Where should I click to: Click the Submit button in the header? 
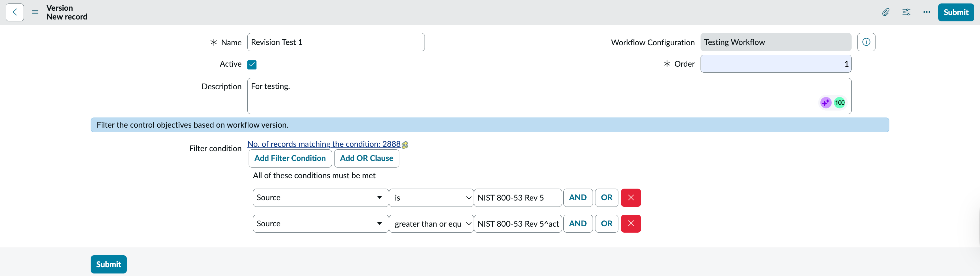pyautogui.click(x=956, y=13)
